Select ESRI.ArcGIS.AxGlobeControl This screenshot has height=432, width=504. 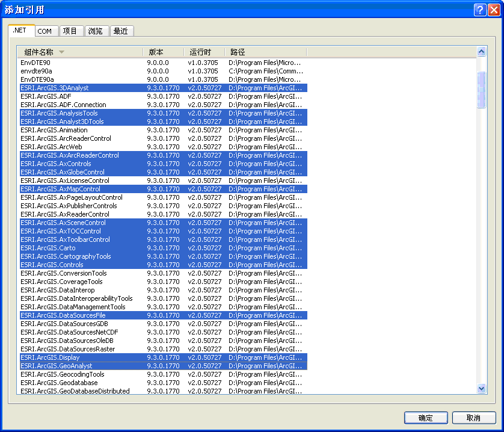[x=163, y=172]
